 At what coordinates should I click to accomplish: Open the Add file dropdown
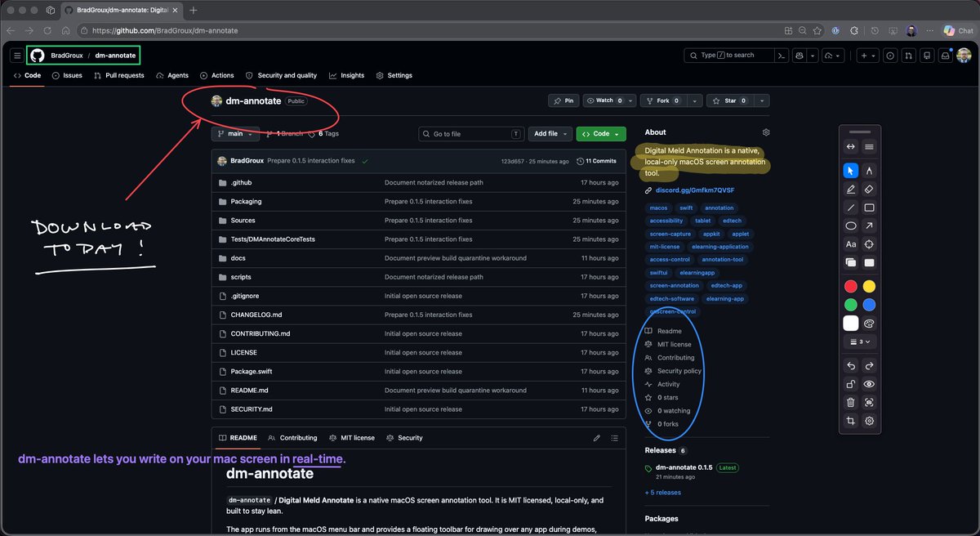tap(550, 133)
